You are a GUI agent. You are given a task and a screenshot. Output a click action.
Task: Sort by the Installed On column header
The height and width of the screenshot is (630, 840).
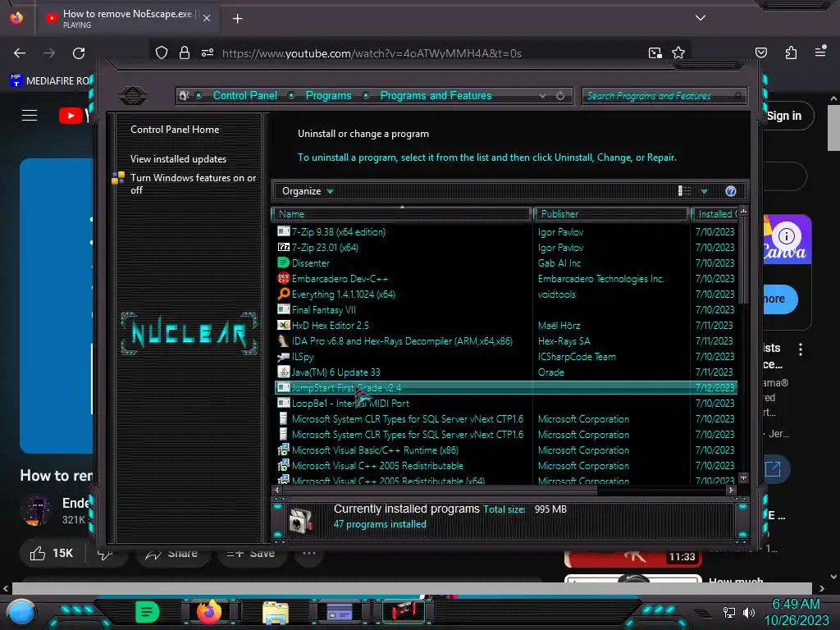coord(714,214)
